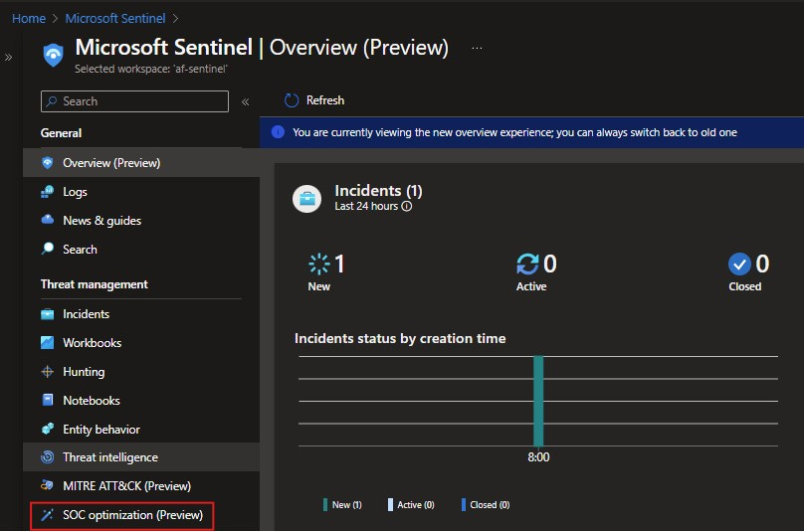Open News & guides menu item
This screenshot has height=532, width=804.
click(x=141, y=221)
